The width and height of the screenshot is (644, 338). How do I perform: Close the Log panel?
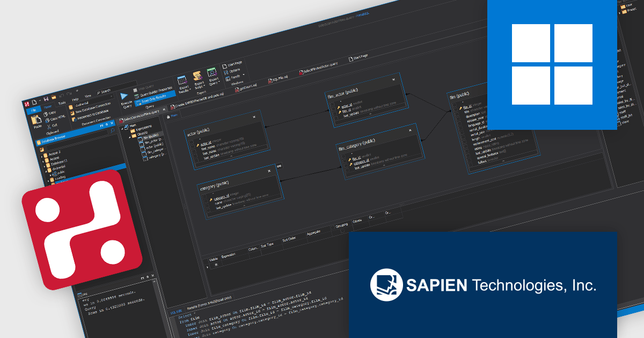click(152, 275)
